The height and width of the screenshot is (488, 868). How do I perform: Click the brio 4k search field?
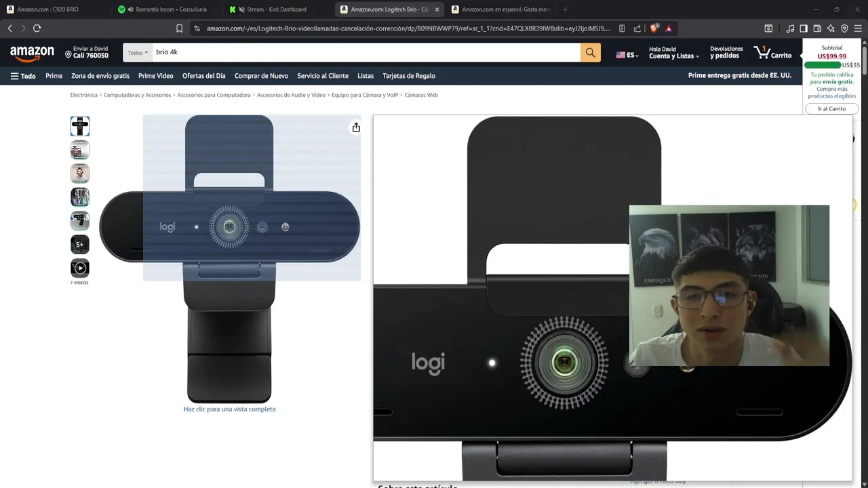[x=366, y=53]
